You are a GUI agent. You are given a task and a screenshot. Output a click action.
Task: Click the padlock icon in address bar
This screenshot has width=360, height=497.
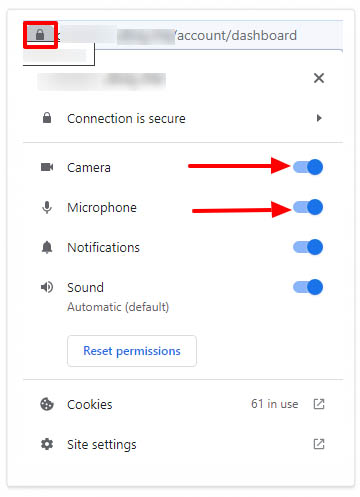(40, 34)
